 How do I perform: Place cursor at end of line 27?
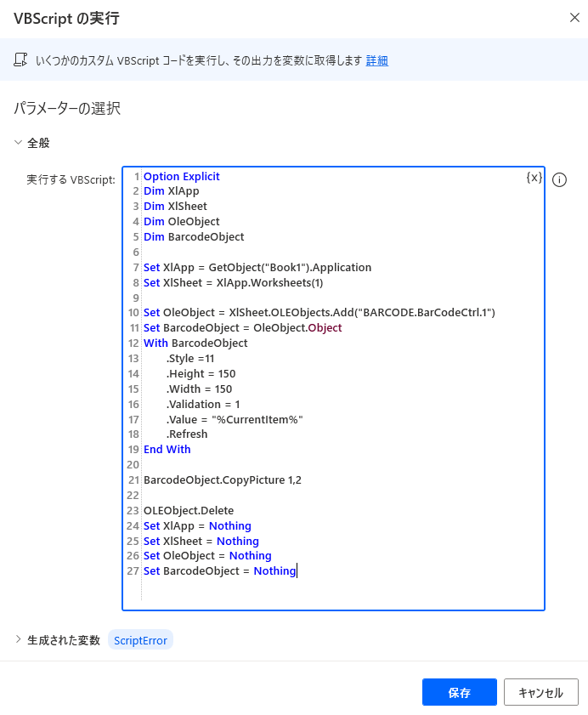coord(297,571)
